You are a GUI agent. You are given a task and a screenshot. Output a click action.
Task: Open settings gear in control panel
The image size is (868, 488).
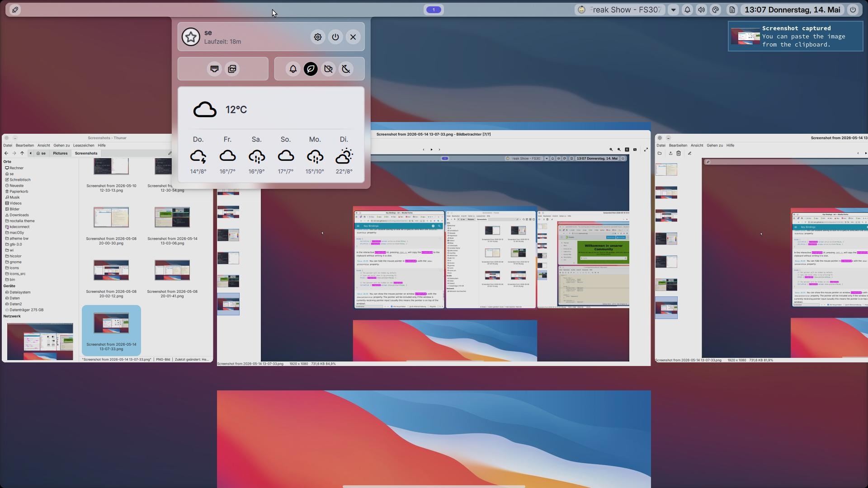tap(318, 37)
